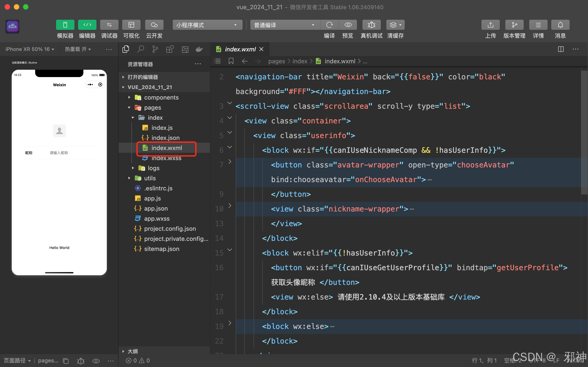Toggle the debugger (调试器) panel button
The height and width of the screenshot is (367, 588).
(x=109, y=25)
